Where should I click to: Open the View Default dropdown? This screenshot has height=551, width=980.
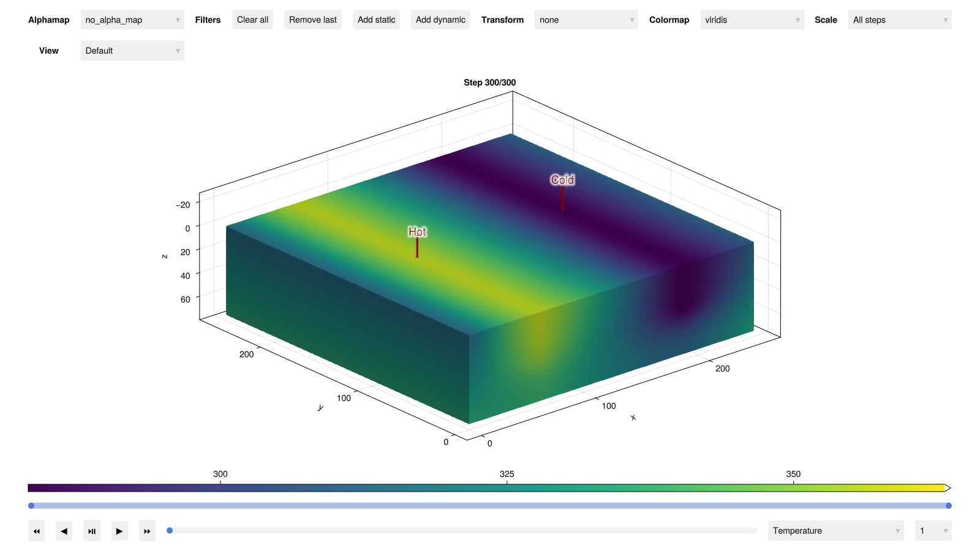coord(132,51)
